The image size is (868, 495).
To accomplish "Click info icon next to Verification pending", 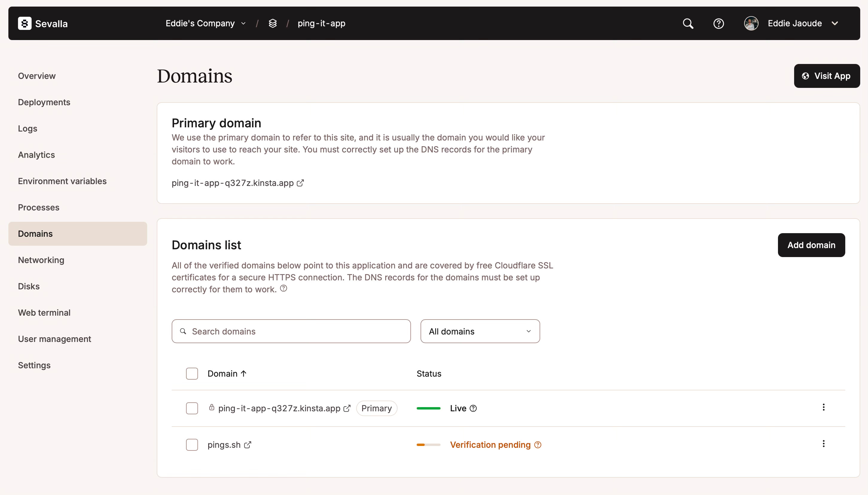I will tap(538, 445).
